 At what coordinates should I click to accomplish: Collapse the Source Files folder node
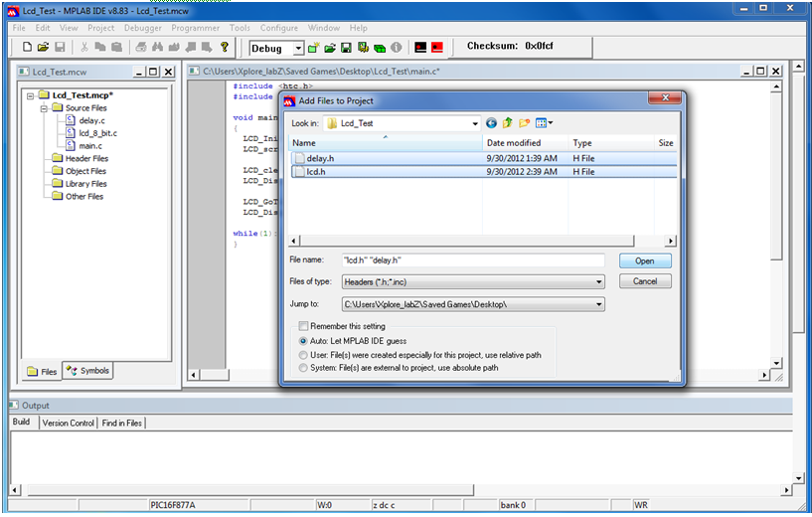[x=44, y=108]
